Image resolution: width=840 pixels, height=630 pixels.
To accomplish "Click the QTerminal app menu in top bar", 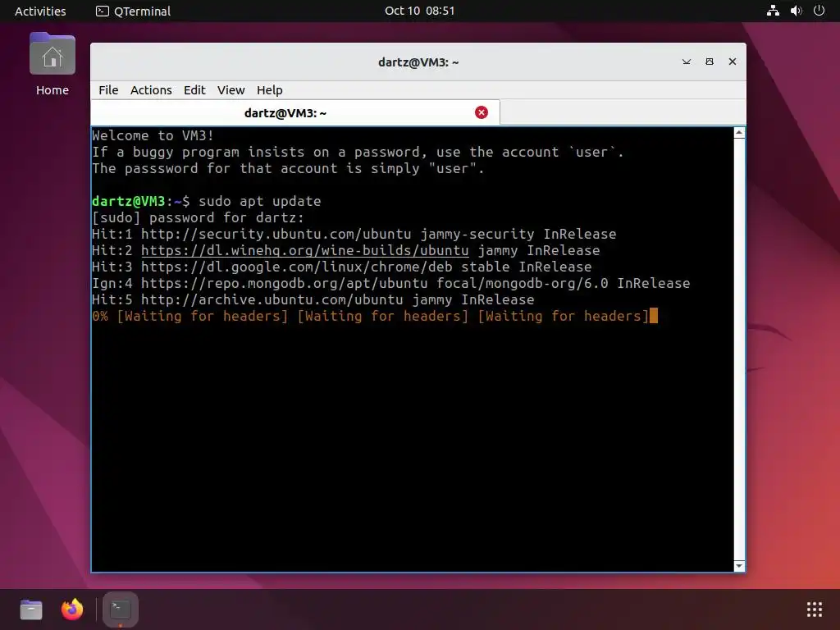I will pos(133,11).
